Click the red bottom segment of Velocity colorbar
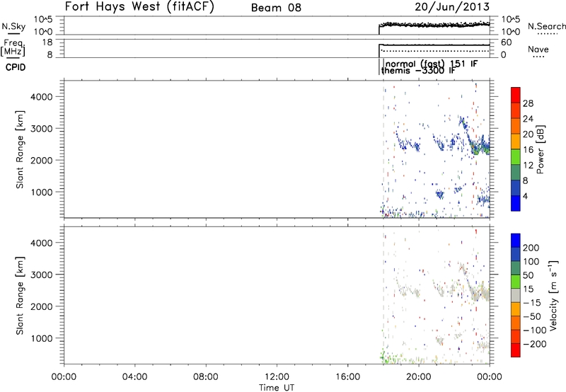This screenshot has width=566, height=392. (516, 350)
